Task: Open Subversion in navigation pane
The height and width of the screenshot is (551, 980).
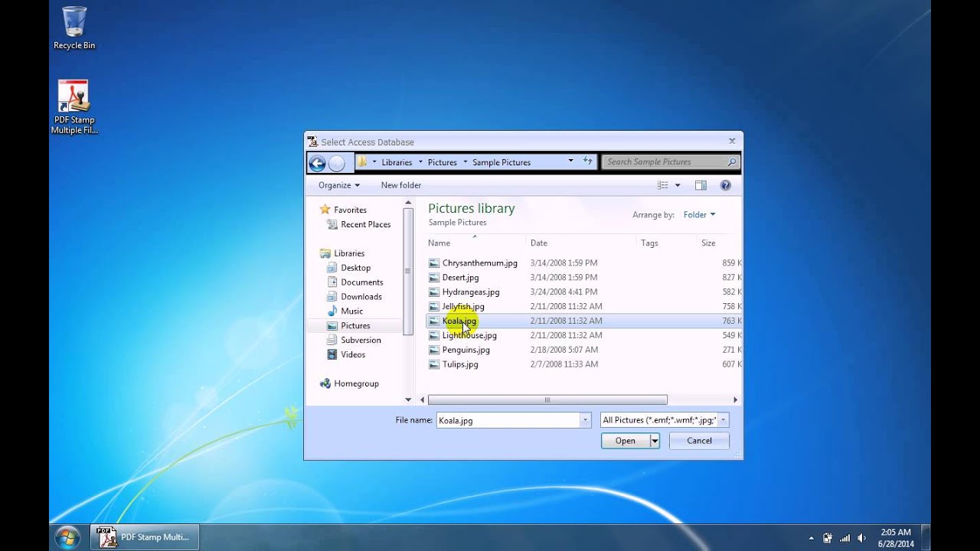Action: pos(354,341)
